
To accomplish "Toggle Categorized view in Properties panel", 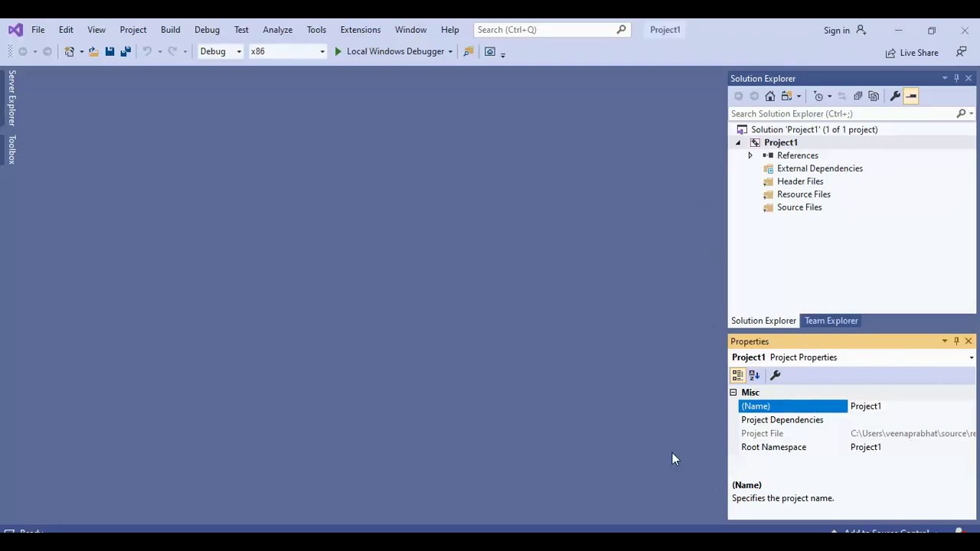I will click(738, 375).
